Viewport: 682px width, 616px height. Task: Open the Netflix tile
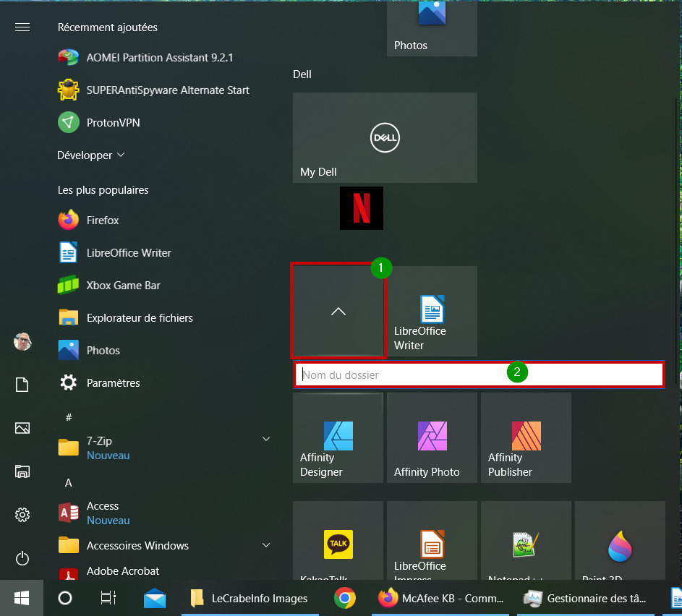pyautogui.click(x=362, y=208)
